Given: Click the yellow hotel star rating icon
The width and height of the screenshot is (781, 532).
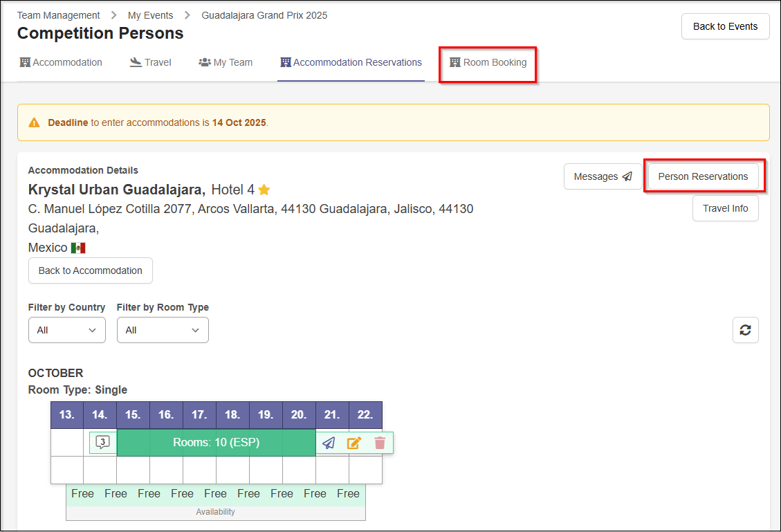Looking at the screenshot, I should coord(264,190).
